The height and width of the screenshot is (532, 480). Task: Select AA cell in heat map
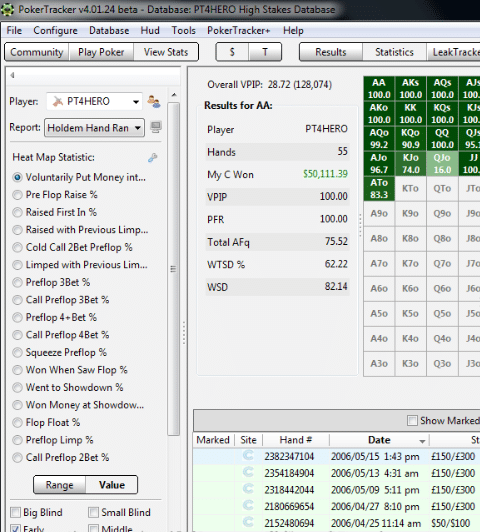379,88
